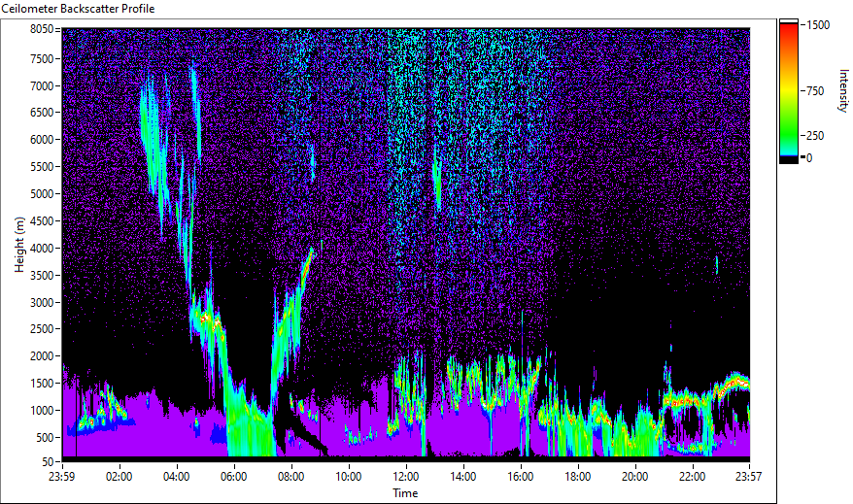
Task: Click the 08:00 time axis label
Action: click(291, 477)
